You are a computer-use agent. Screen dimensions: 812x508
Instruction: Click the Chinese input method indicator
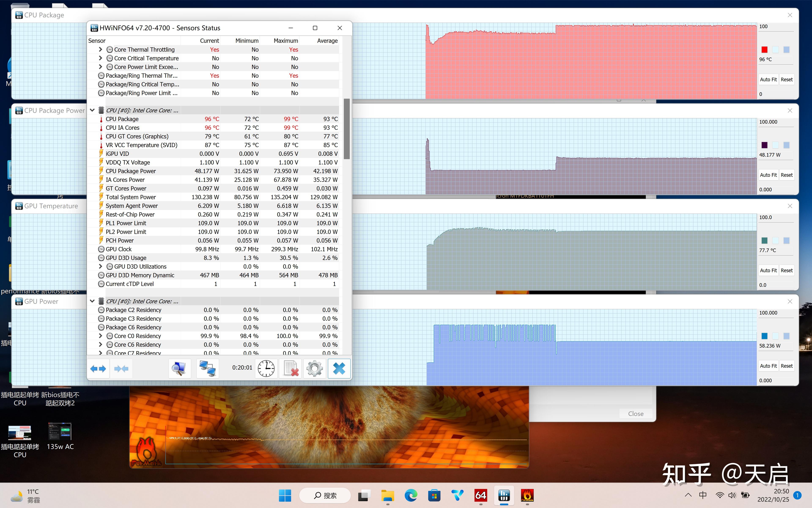[x=703, y=495]
